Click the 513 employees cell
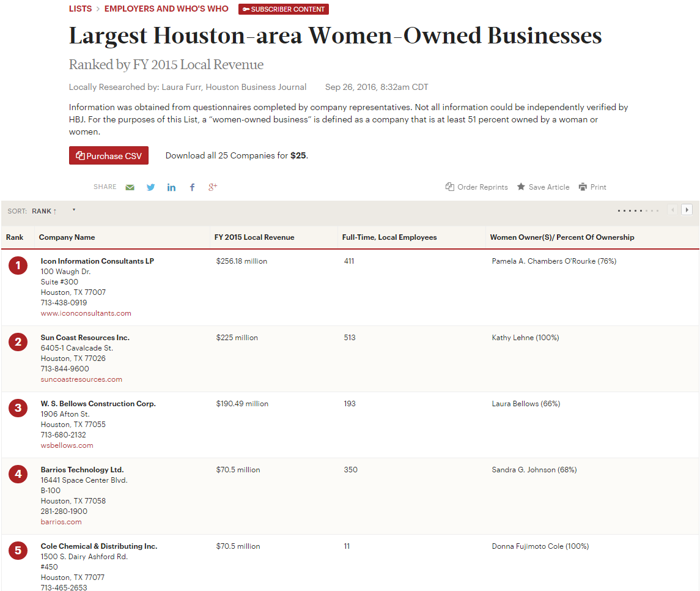 [x=350, y=337]
